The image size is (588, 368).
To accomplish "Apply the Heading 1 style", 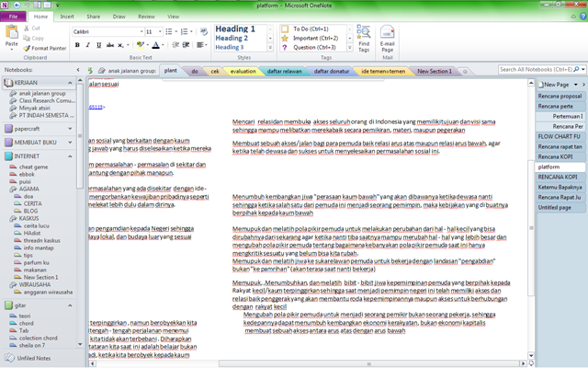I will point(235,29).
